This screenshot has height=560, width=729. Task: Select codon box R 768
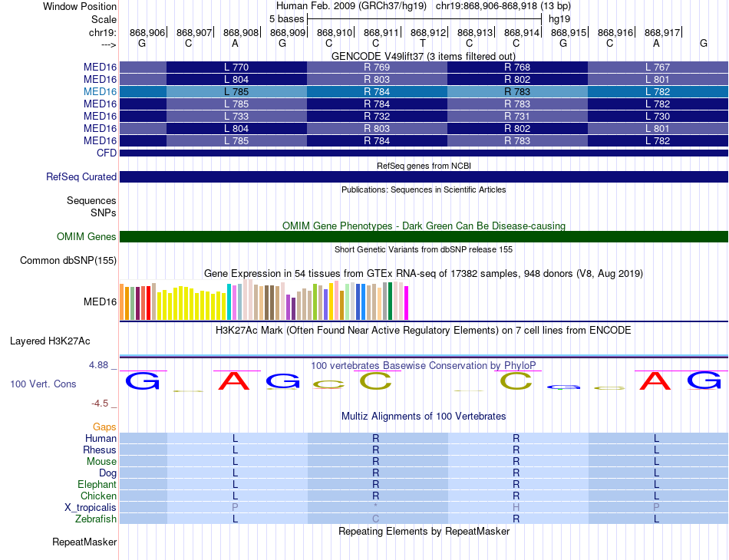tap(517, 67)
